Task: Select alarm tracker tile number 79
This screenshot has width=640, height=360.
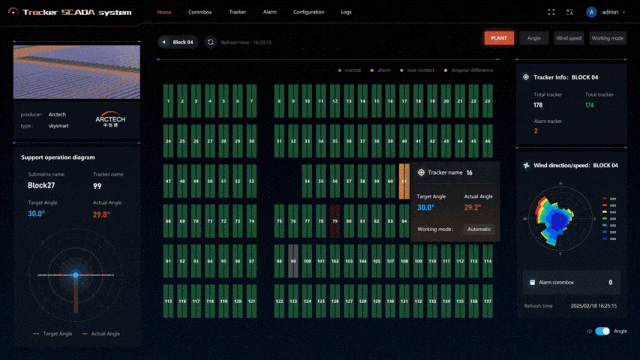Action: click(x=335, y=221)
